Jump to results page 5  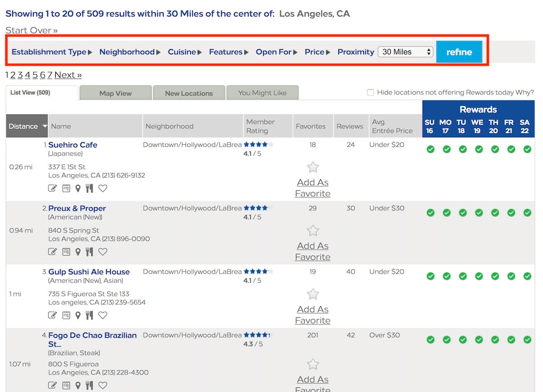35,75
